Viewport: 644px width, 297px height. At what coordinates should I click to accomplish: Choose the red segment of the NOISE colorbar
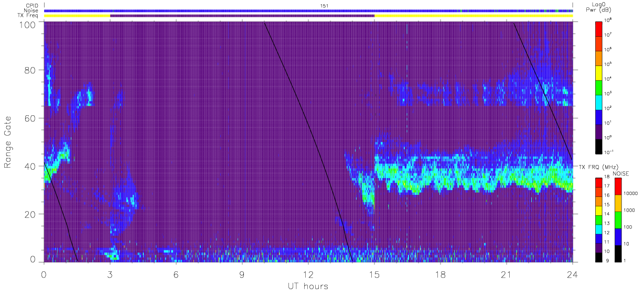click(x=618, y=186)
